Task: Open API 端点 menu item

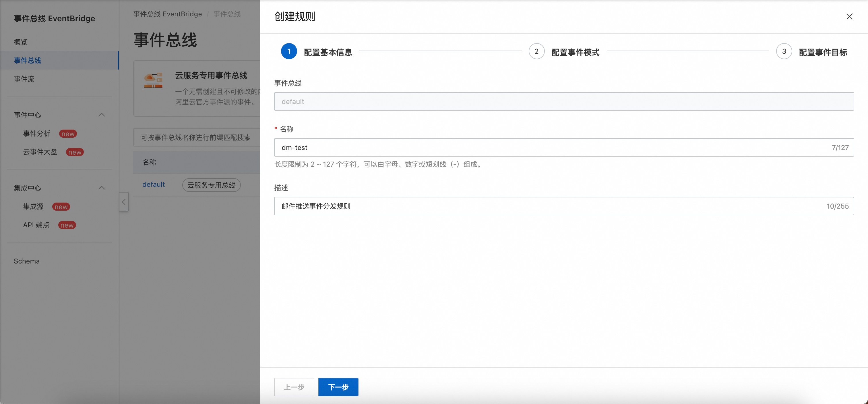Action: pyautogui.click(x=36, y=225)
